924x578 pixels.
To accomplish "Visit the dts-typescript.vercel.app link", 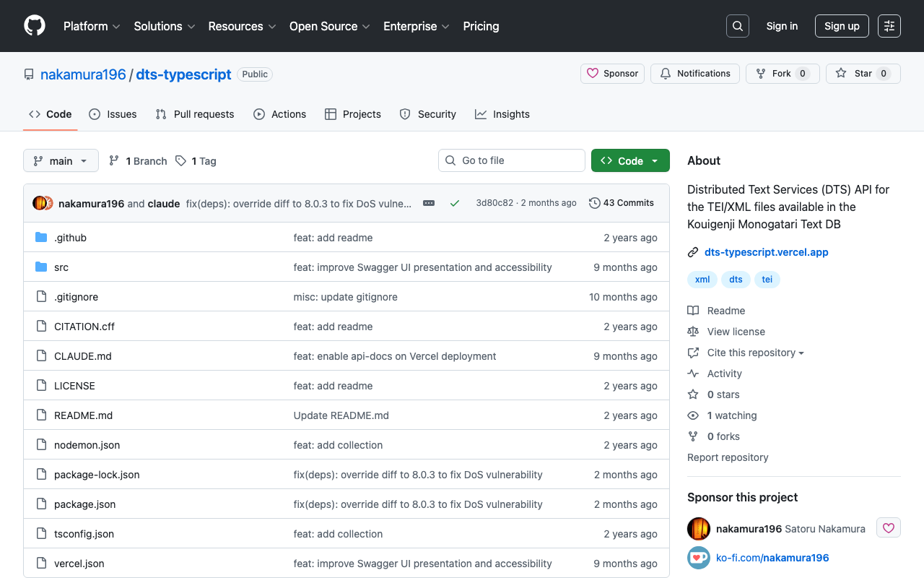I will click(x=766, y=252).
